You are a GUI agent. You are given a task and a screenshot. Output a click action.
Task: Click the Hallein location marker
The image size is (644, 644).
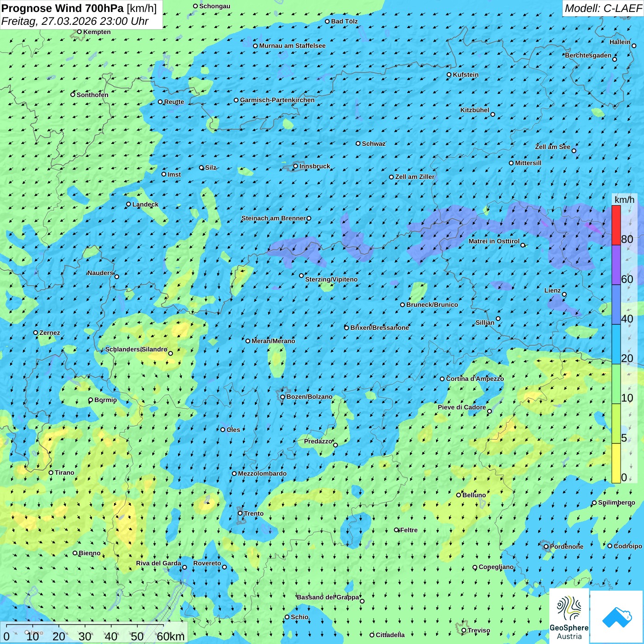634,46
